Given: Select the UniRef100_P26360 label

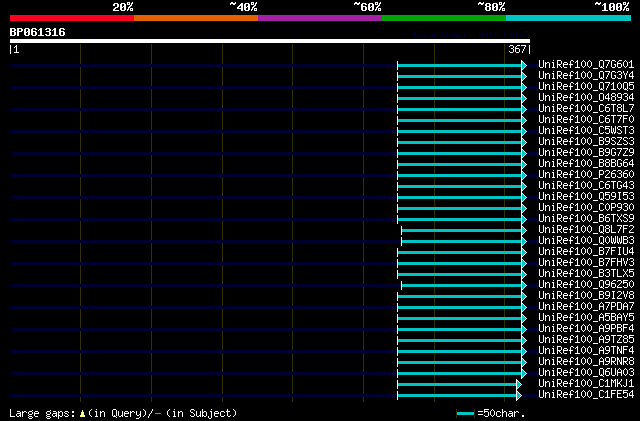Looking at the screenshot, I should coord(586,174).
